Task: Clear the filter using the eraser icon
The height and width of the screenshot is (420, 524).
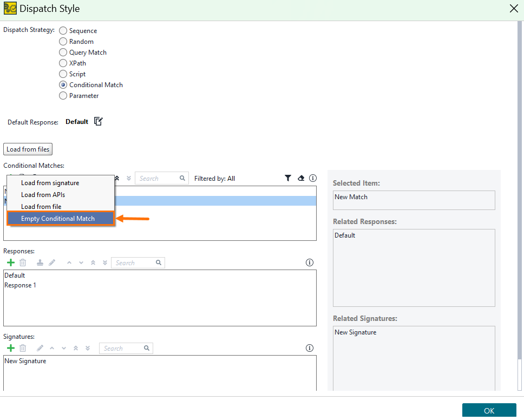Action: click(300, 178)
